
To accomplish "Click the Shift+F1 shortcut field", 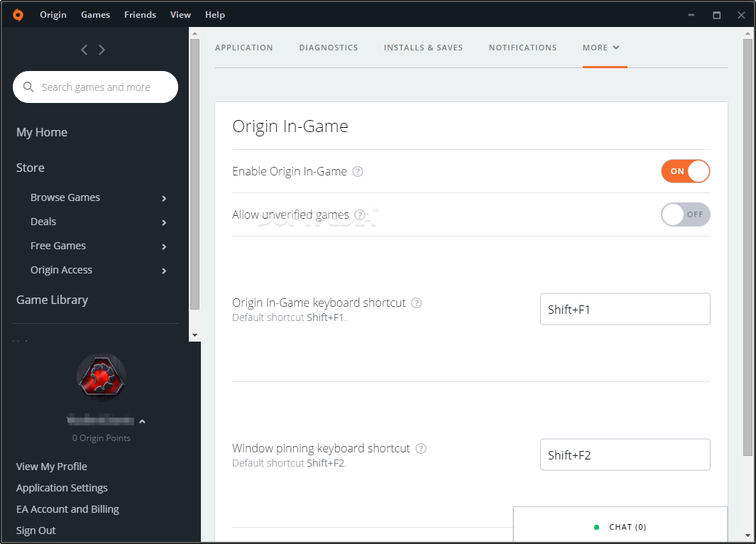I will click(x=625, y=309).
